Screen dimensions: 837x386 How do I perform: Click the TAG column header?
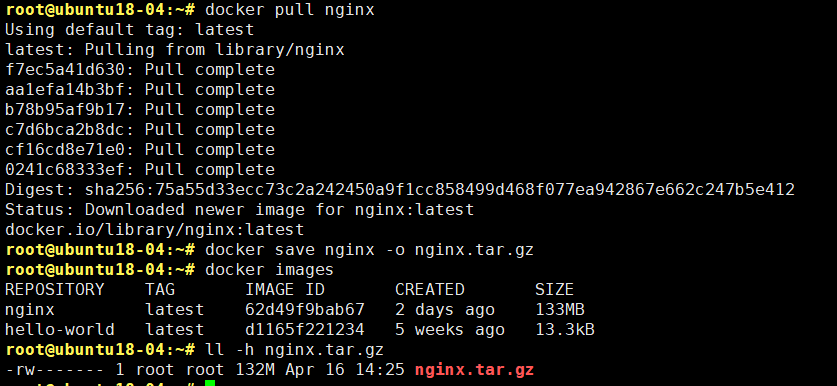click(x=160, y=289)
